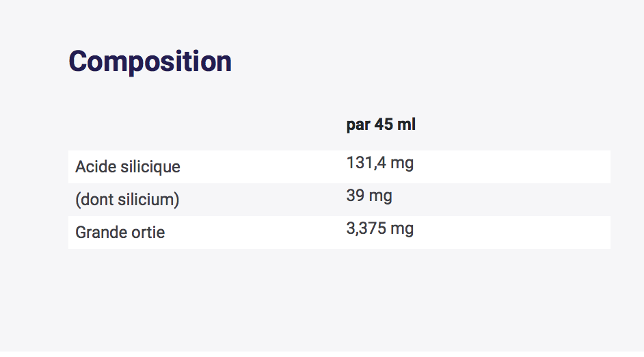Viewport: 644px width, 357px height.
Task: Click 'par' in the column header
Action: (x=359, y=124)
